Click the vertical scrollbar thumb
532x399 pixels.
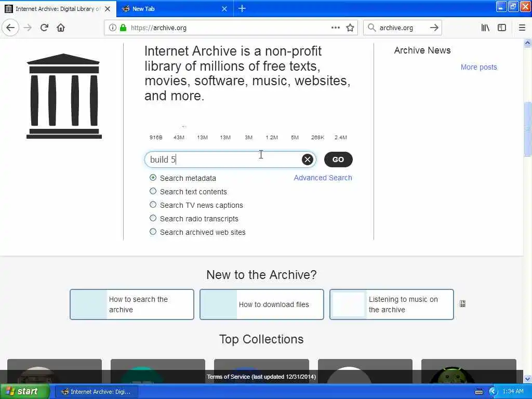click(528, 128)
